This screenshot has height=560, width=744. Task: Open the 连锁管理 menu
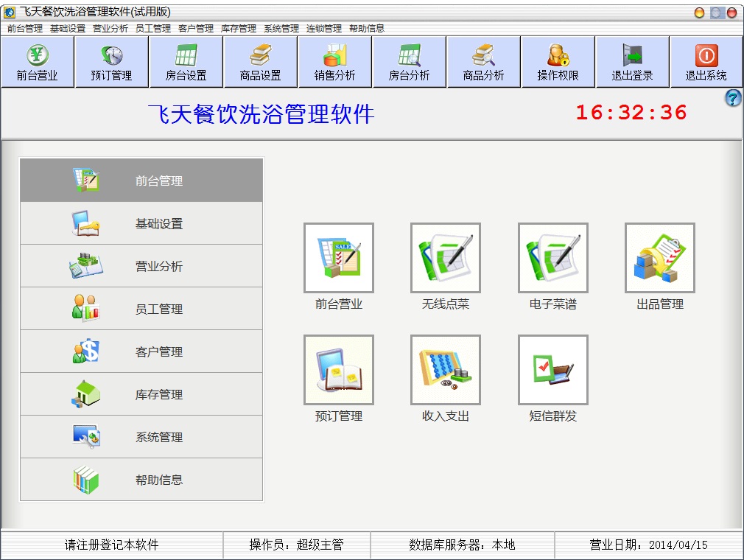324,29
